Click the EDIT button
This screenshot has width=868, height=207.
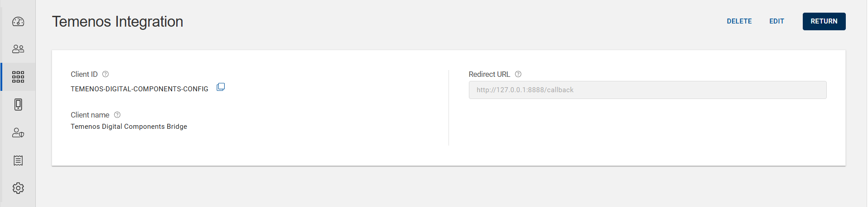(776, 21)
